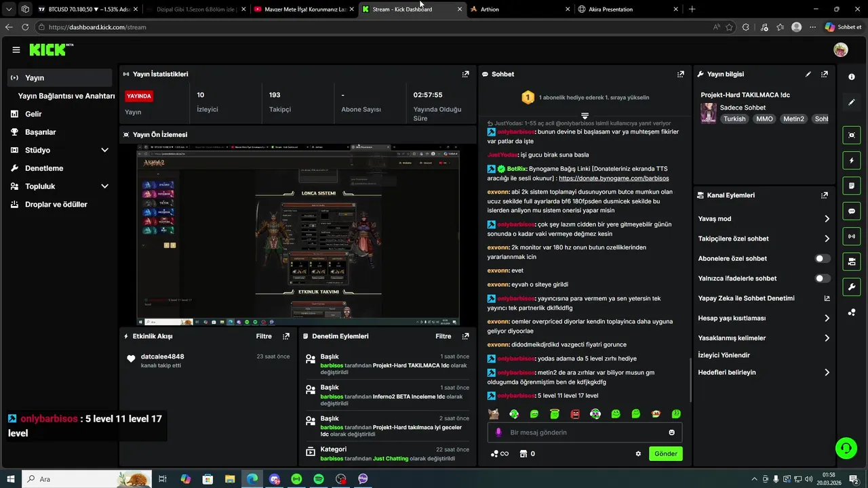Open the hamburger menu next to Kick logo
The width and height of the screenshot is (868, 488).
[16, 49]
